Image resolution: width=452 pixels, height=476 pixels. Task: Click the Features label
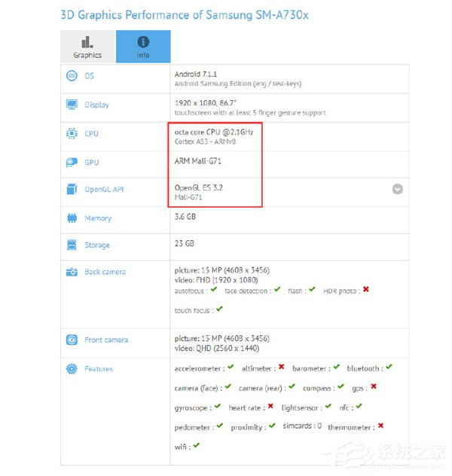[99, 369]
